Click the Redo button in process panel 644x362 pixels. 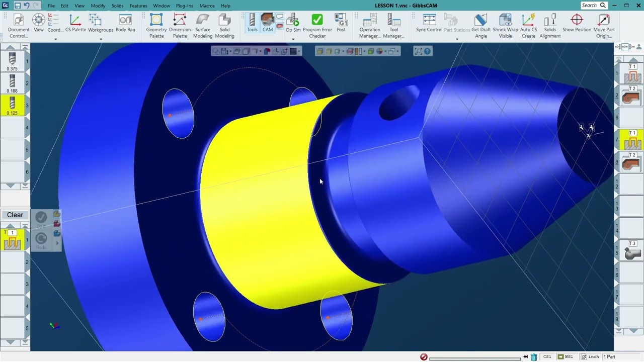pyautogui.click(x=41, y=239)
